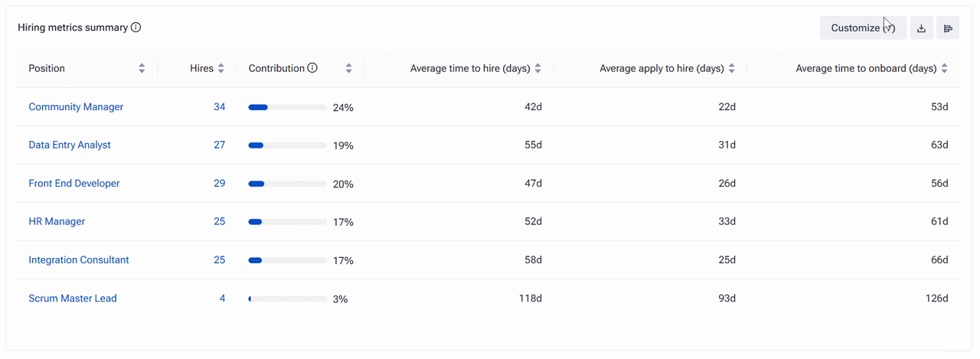The image size is (980, 359).
Task: Click the Contribution info icon
Action: pos(312,68)
